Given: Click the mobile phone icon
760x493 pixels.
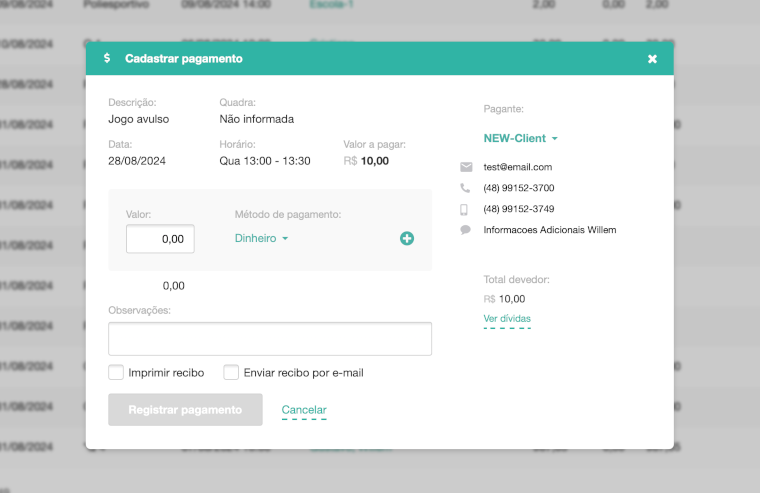Looking at the screenshot, I should (x=465, y=209).
